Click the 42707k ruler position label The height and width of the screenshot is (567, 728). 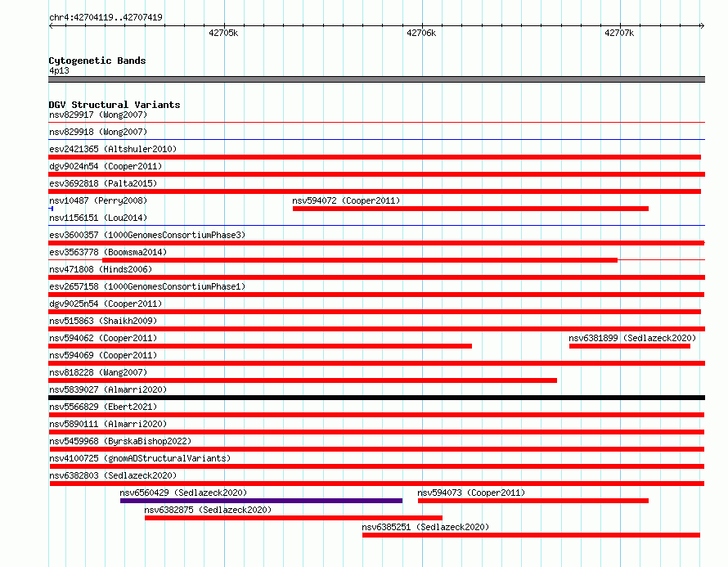(619, 33)
